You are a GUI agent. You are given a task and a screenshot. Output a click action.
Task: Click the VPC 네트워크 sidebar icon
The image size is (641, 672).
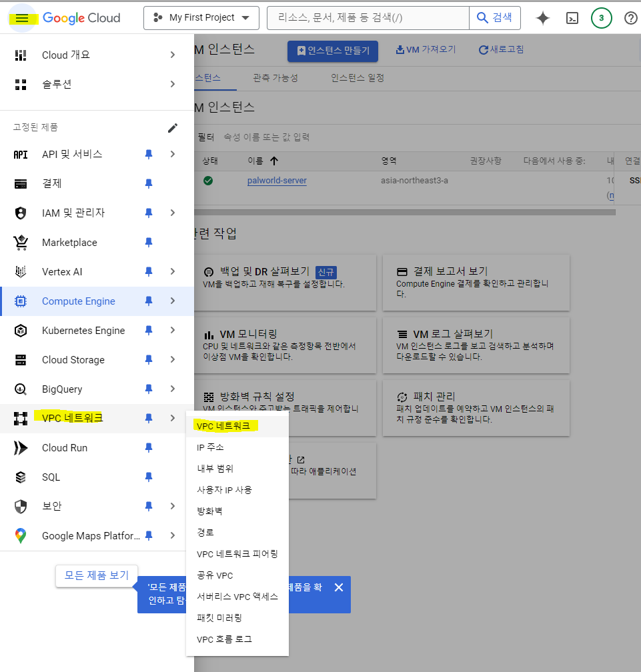(21, 418)
